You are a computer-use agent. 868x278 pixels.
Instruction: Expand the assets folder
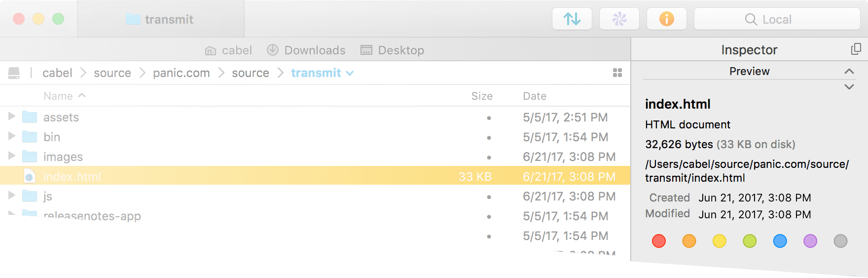pos(12,117)
